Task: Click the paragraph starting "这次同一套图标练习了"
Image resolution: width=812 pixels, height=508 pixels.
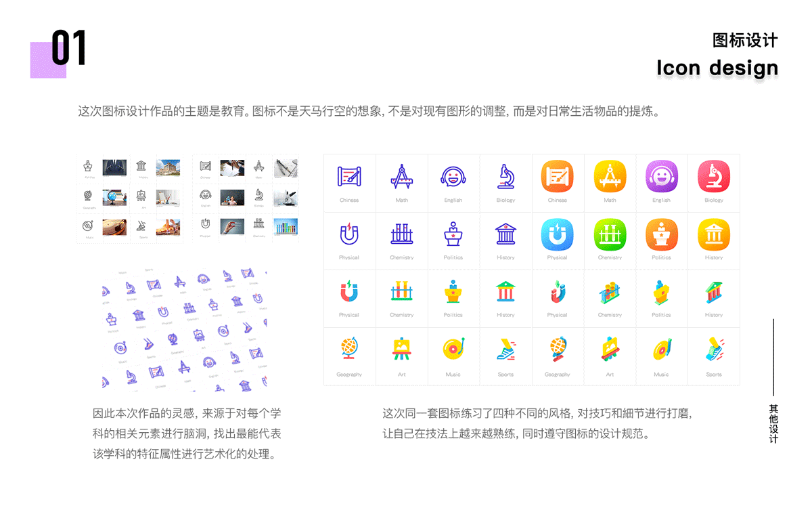Action: [x=538, y=423]
